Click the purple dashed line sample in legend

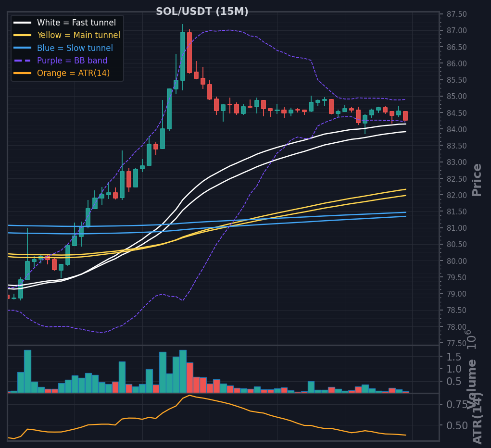[x=22, y=61]
